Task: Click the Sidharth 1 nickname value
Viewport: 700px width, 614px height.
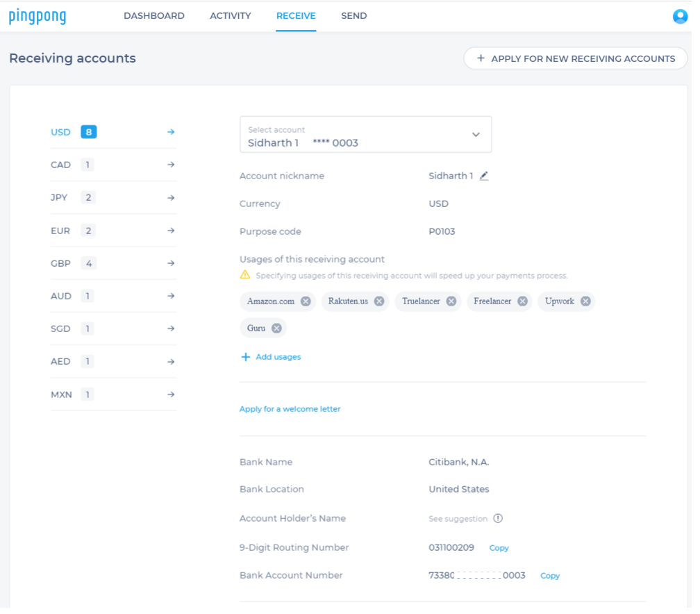Action: coord(451,176)
